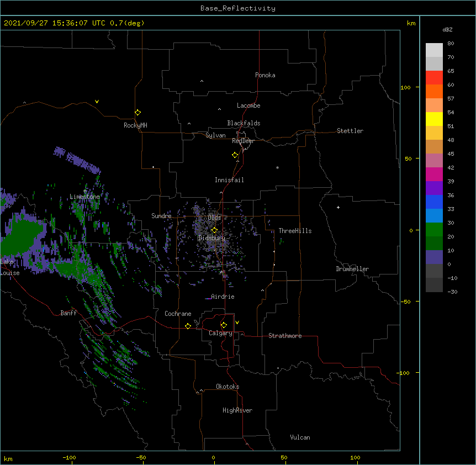Viewport: 476px width, 465px height.
Task: Click the Strathmore label
Action: 285,336
